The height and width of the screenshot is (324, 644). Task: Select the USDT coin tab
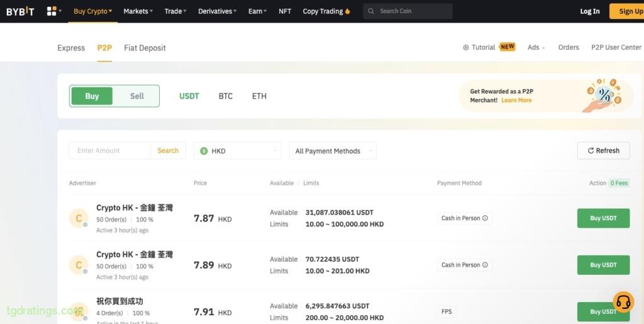(189, 96)
